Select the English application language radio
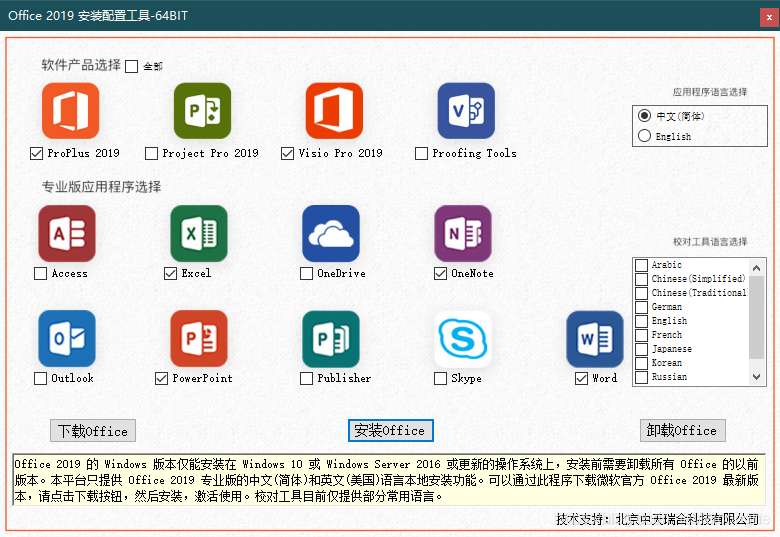 point(644,135)
